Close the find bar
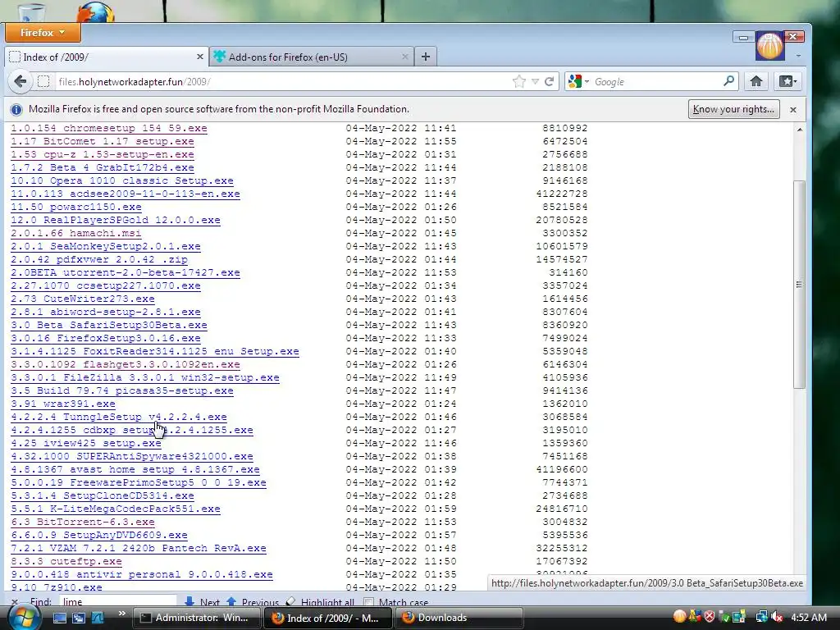 15,602
